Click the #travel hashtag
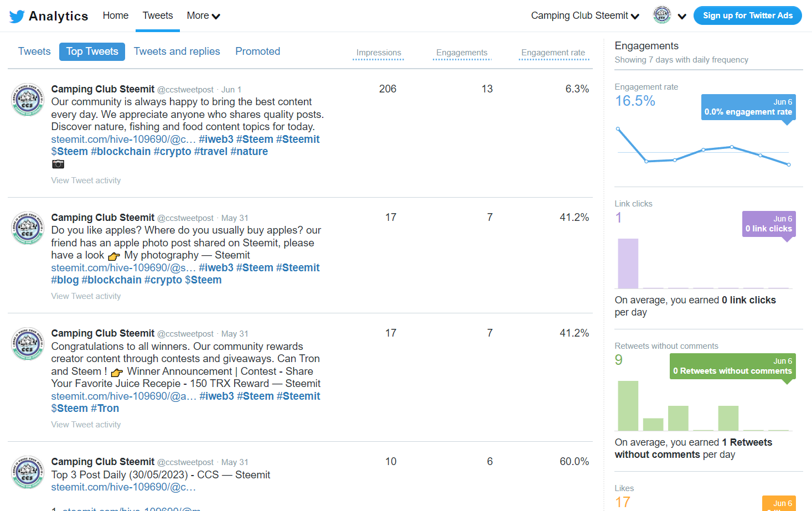The height and width of the screenshot is (511, 812). pyautogui.click(x=211, y=151)
